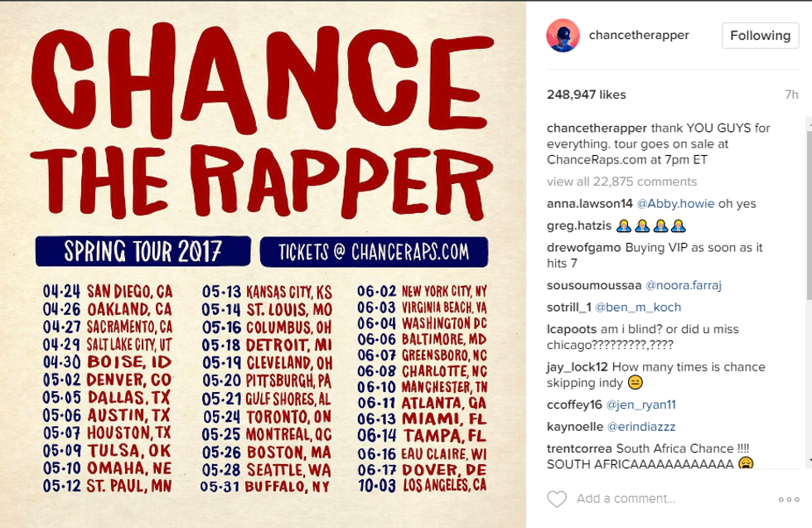Screen dimensions: 812x528
Task: Open the @ben_m_koch mention
Action: (x=634, y=307)
